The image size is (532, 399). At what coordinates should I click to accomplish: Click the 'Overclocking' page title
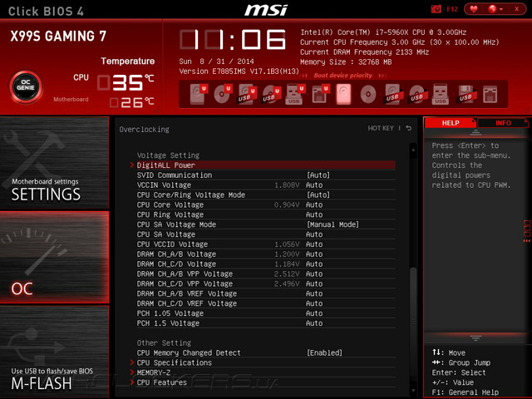[144, 130]
